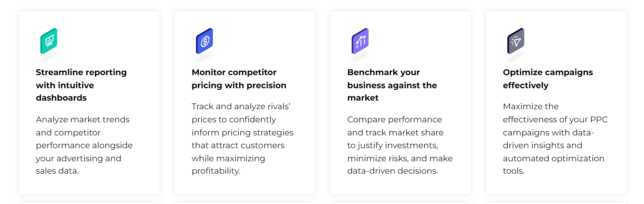The image size is (644, 204).
Task: Select 'Benchmark your business against the market' heading
Action: [392, 85]
